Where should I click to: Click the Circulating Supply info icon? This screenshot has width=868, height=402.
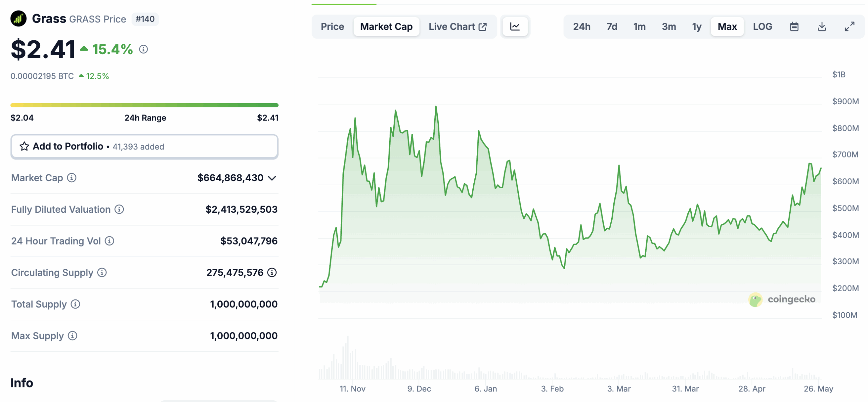(101, 272)
